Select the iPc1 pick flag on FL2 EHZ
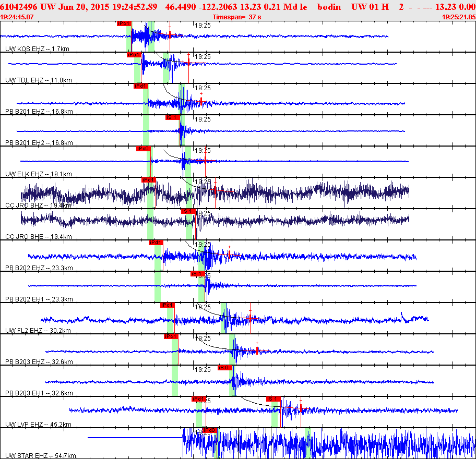 167,305
